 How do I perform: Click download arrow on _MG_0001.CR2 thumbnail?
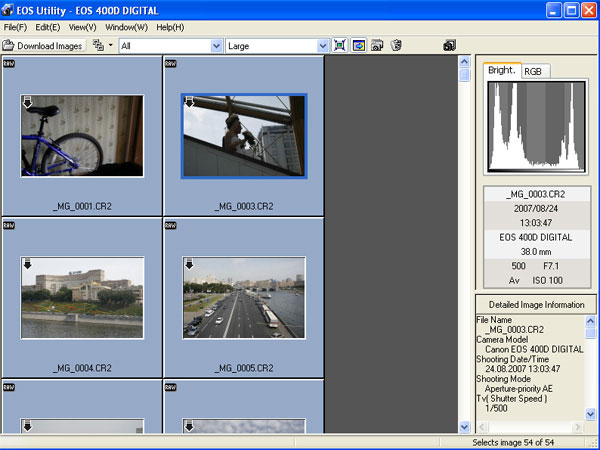tap(28, 102)
